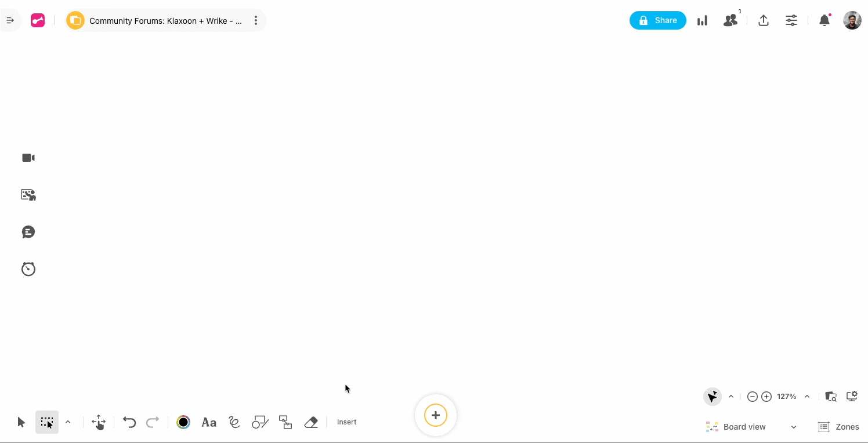Image resolution: width=868 pixels, height=443 pixels.
Task: Open the display settings monitor gear icon
Action: click(852, 397)
